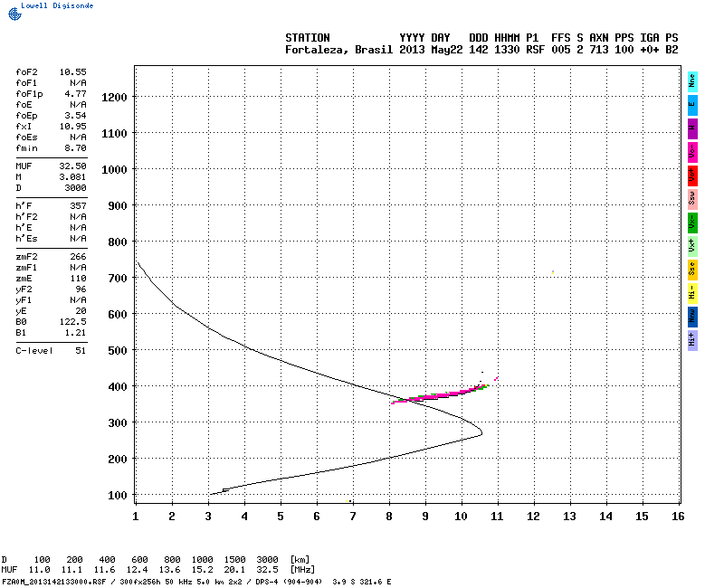Screen dimensions: 724x588
Task: Click the yF2 value 96
Action: click(x=81, y=289)
